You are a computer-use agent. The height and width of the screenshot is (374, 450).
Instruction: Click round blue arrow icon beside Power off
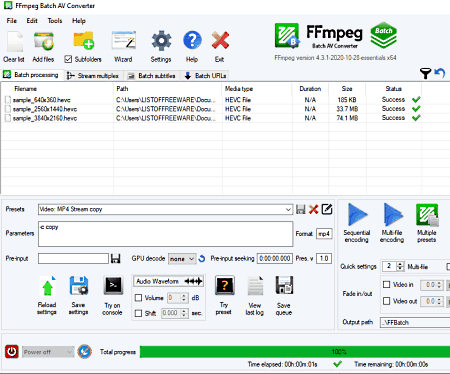[x=85, y=352]
